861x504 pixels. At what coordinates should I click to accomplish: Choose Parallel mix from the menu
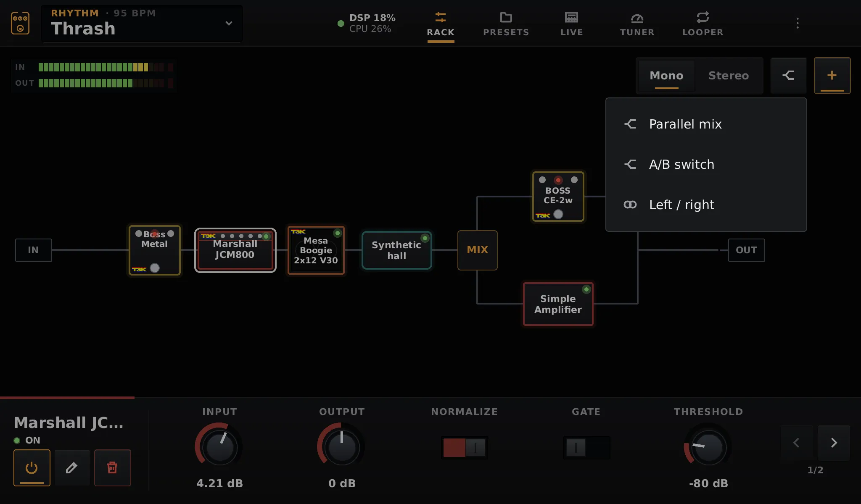(x=706, y=124)
